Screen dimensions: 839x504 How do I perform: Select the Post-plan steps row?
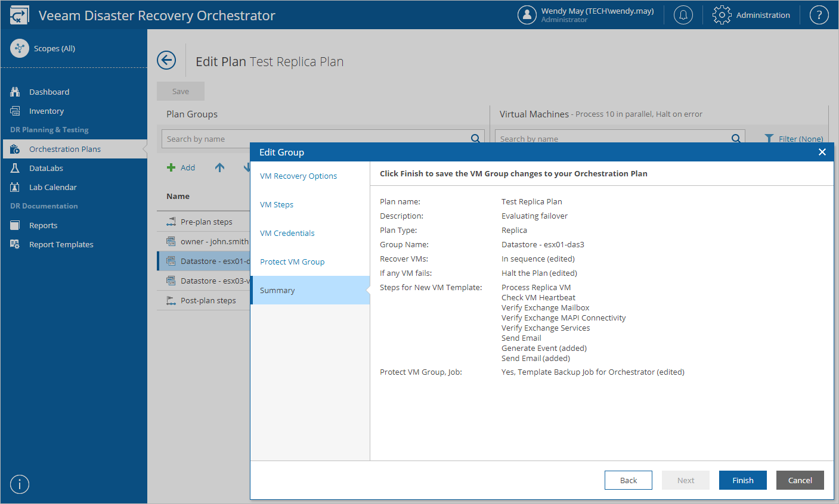(x=203, y=300)
